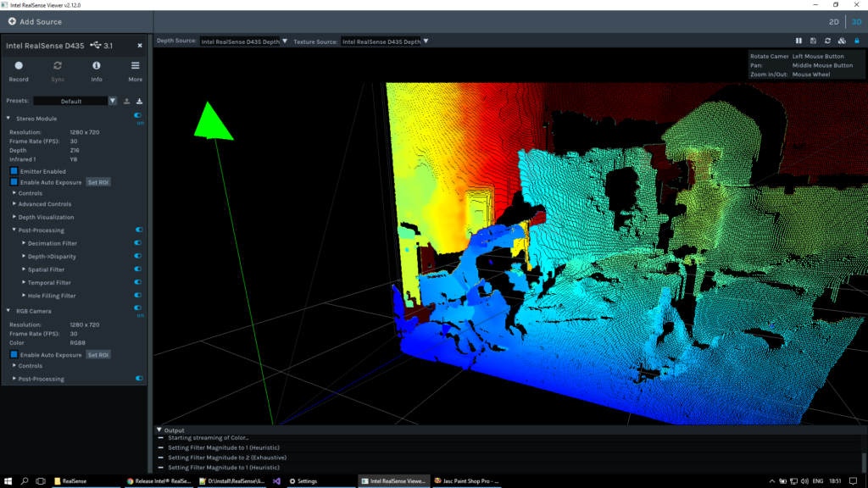This screenshot has width=868, height=488.
Task: Switch to 2D view
Action: [834, 22]
